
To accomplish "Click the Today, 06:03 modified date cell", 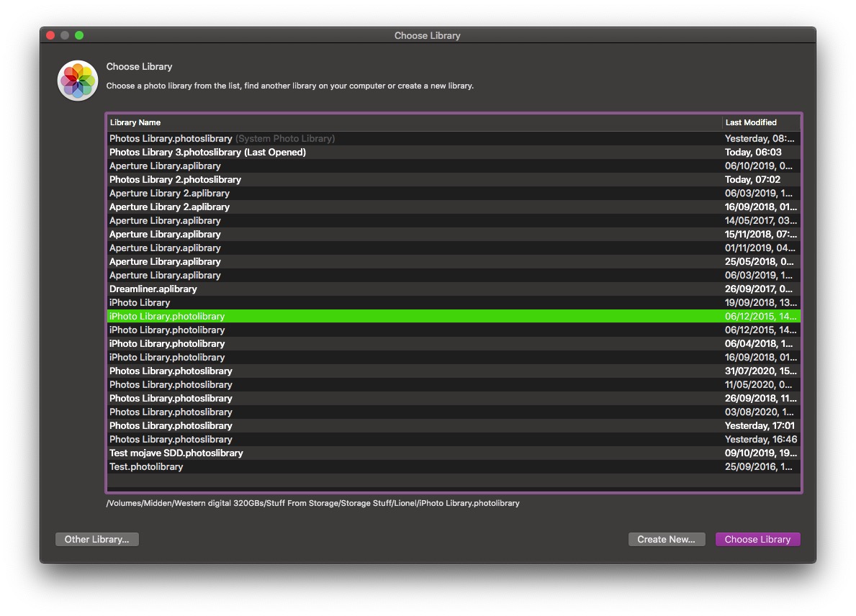I will coord(753,153).
